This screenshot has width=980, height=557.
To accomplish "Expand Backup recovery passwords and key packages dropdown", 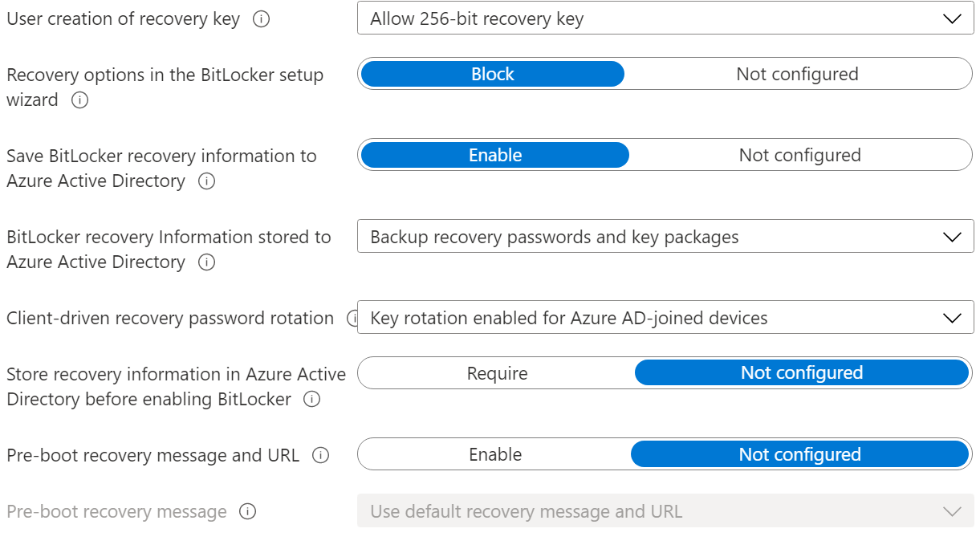I will tap(665, 238).
